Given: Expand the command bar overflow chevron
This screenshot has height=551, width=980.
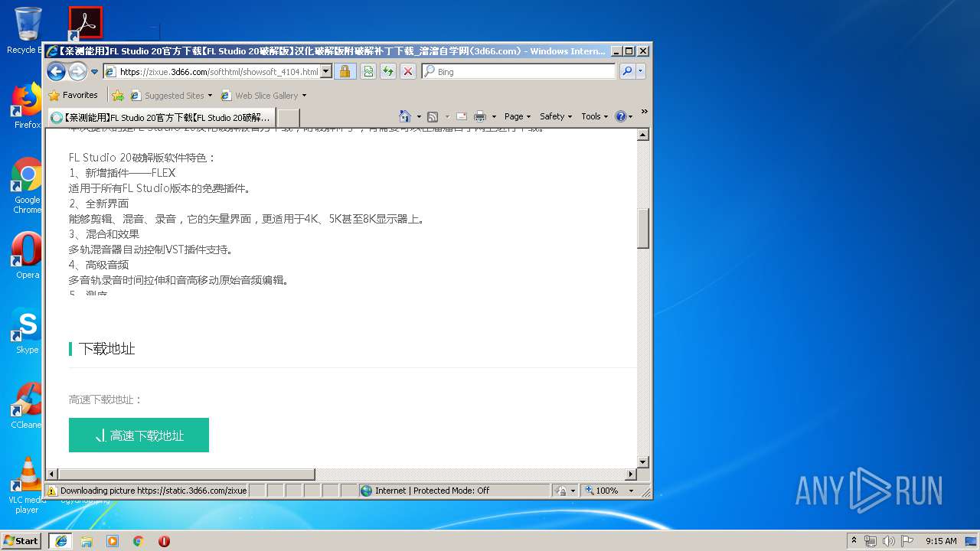Looking at the screenshot, I should pyautogui.click(x=644, y=112).
